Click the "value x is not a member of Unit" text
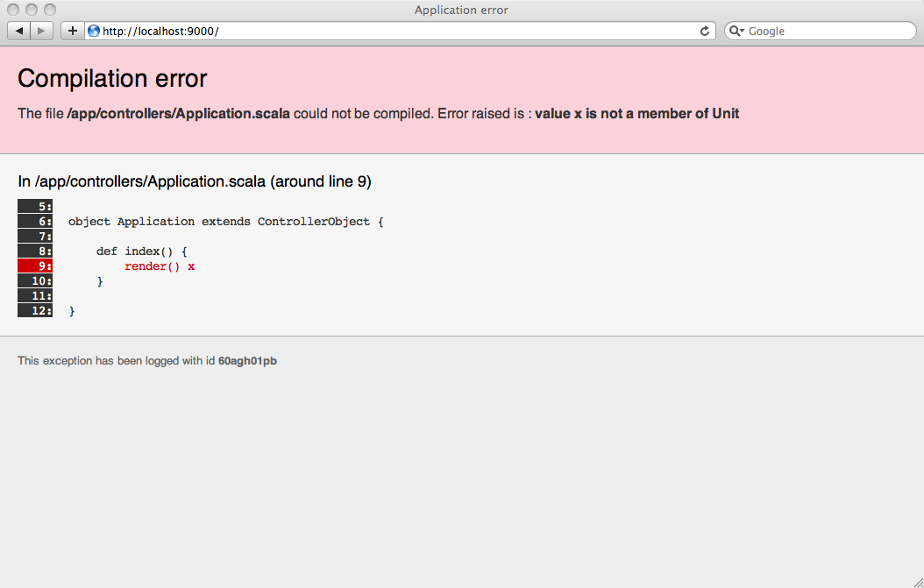The width and height of the screenshot is (924, 588). click(636, 114)
